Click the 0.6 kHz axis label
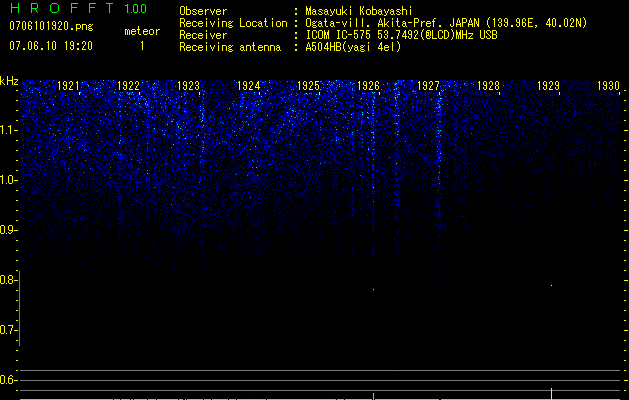This screenshot has height=400, width=629. 7,380
